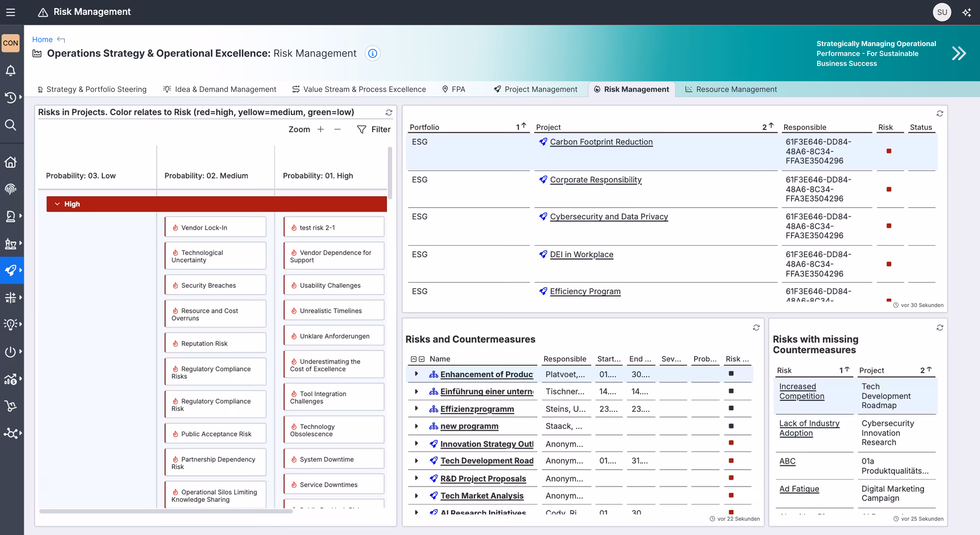Screen dimensions: 980x535
Task: Click the notifications bell icon in sidebar
Action: [x=11, y=70]
